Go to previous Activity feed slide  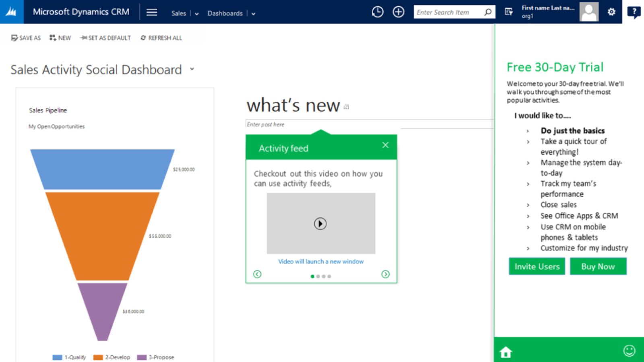point(257,274)
